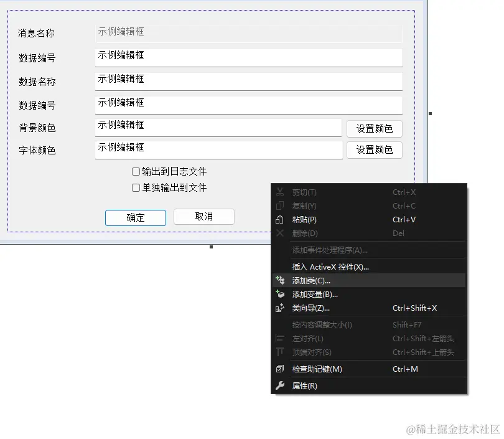Open 属性(R) from the context menu

pyautogui.click(x=369, y=385)
